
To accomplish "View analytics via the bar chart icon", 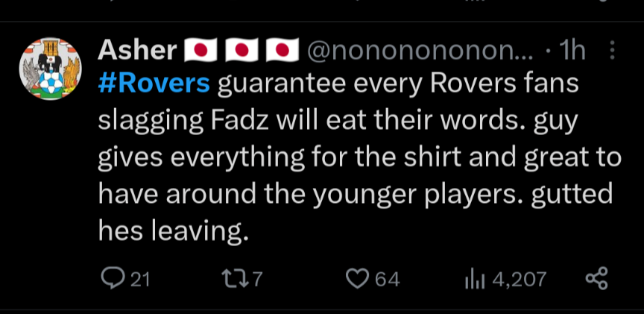I will 475,279.
